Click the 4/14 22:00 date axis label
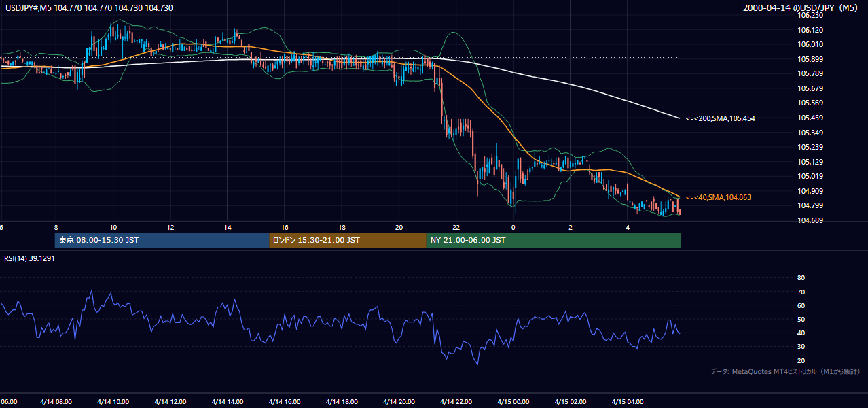The height and width of the screenshot is (408, 868). point(456,401)
